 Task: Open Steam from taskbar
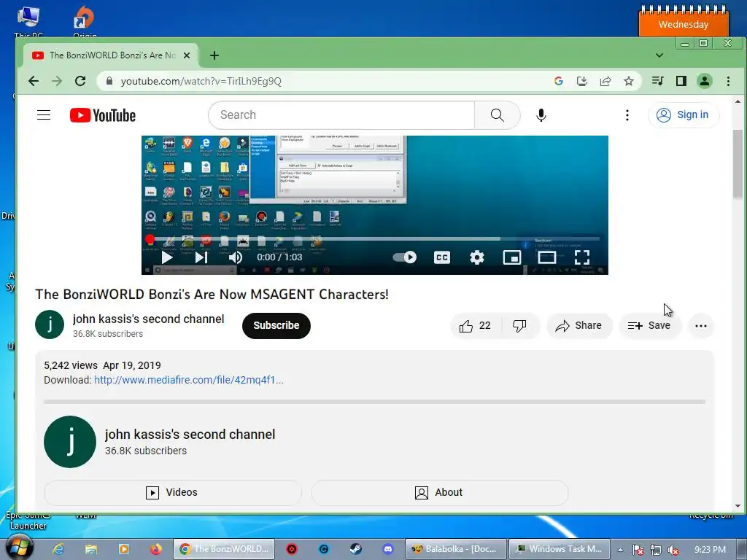pyautogui.click(x=355, y=549)
